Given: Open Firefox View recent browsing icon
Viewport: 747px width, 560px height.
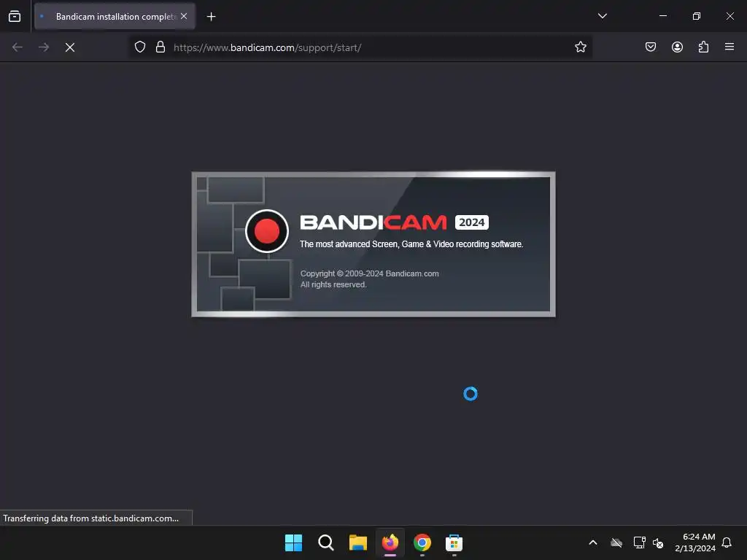Looking at the screenshot, I should click(15, 16).
